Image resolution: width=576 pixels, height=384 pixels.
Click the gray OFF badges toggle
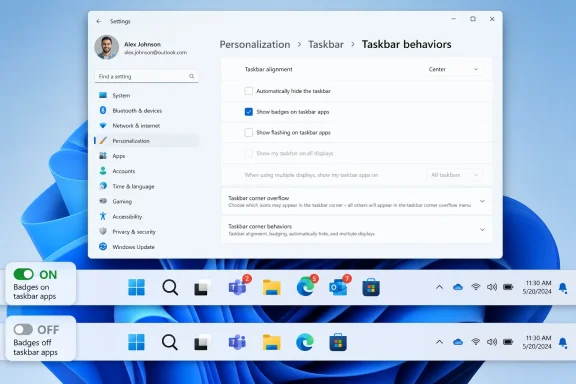point(23,329)
